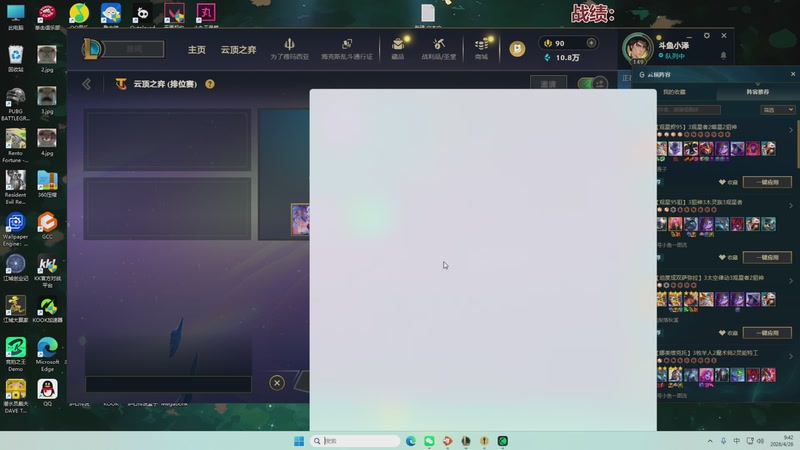
Task: Switch to the 阵容推荐 tab
Action: 758,92
